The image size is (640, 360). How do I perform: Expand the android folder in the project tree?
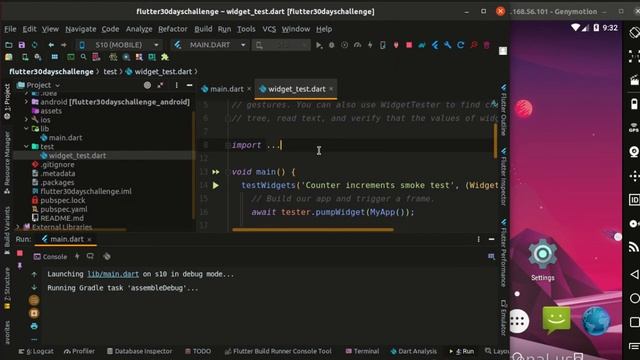click(27, 102)
